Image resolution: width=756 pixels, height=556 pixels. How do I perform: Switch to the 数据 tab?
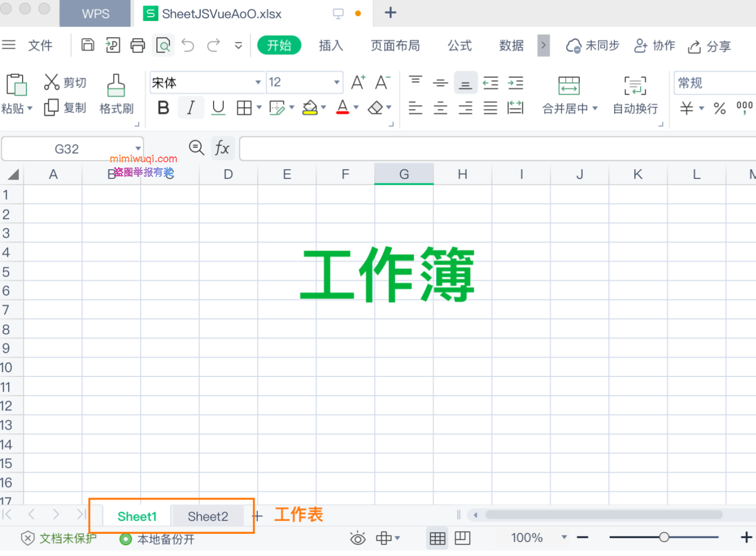pyautogui.click(x=512, y=45)
